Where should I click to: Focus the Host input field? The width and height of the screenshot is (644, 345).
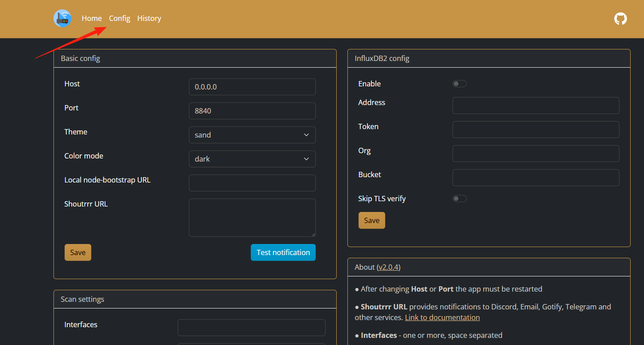point(252,87)
